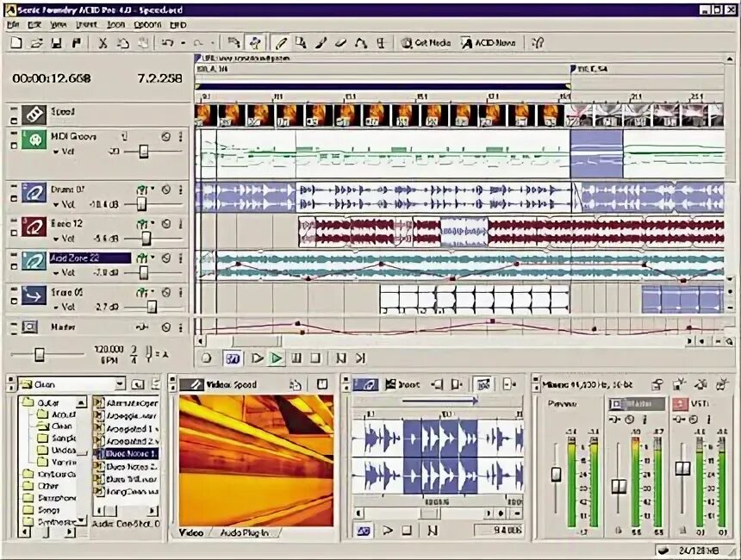Click the Save floppy disk icon
This screenshot has height=560, width=741.
[56, 43]
